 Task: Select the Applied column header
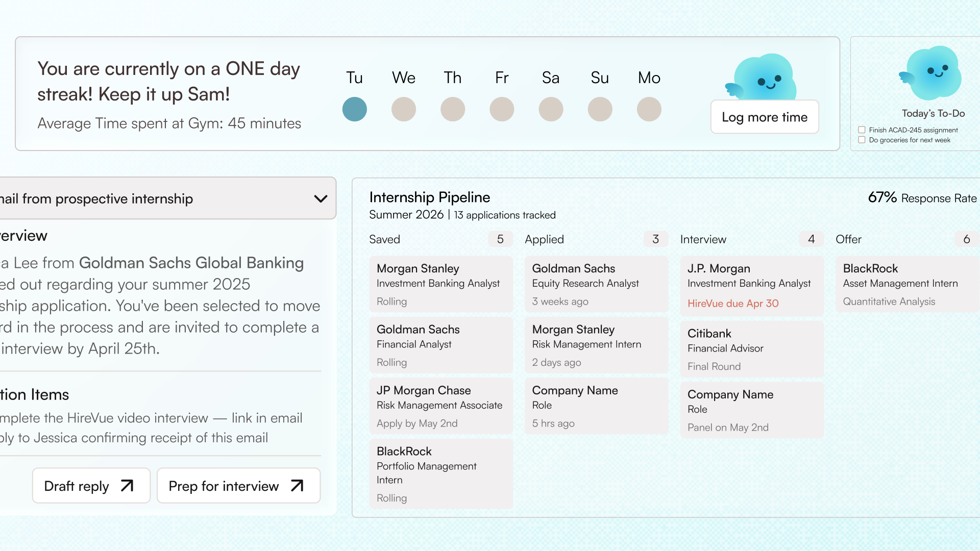point(544,239)
